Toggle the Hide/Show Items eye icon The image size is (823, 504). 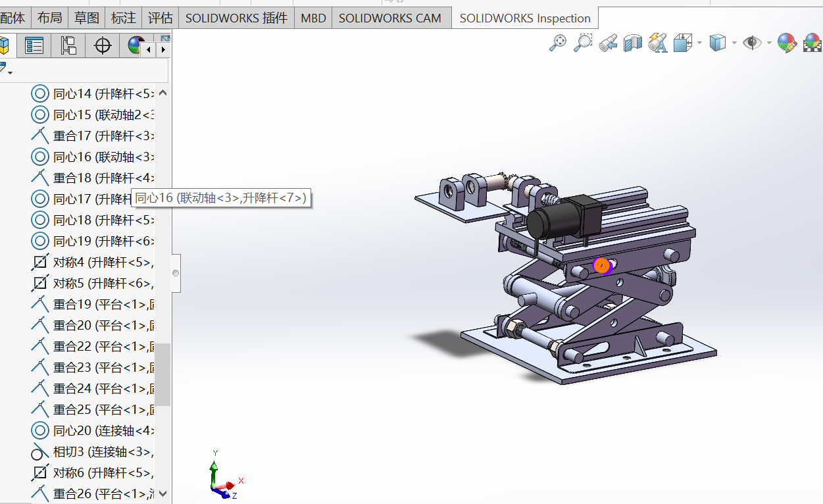click(x=752, y=43)
